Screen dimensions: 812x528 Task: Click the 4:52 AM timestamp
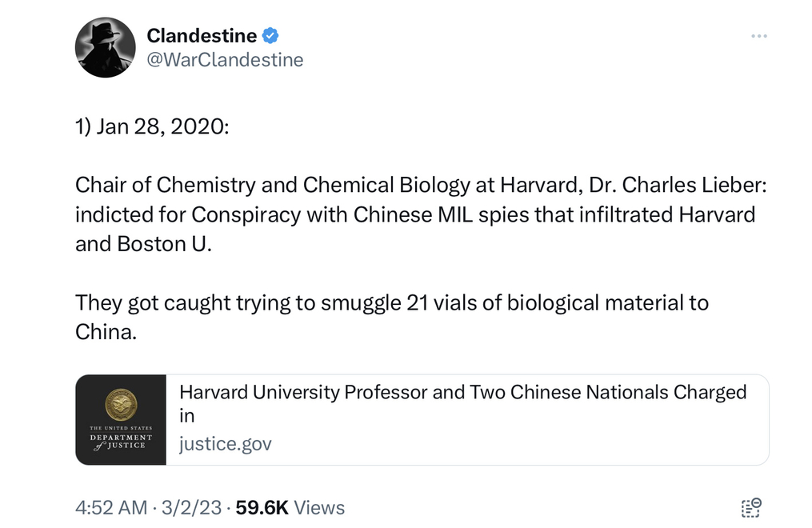click(111, 508)
